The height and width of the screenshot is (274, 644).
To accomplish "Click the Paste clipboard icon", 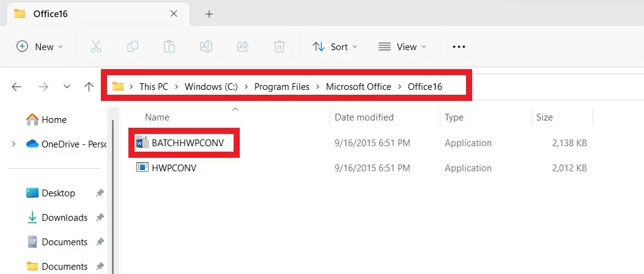I will [169, 46].
